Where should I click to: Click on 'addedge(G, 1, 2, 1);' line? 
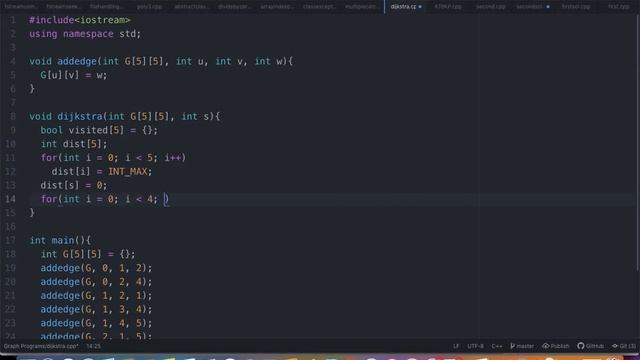coord(96,296)
